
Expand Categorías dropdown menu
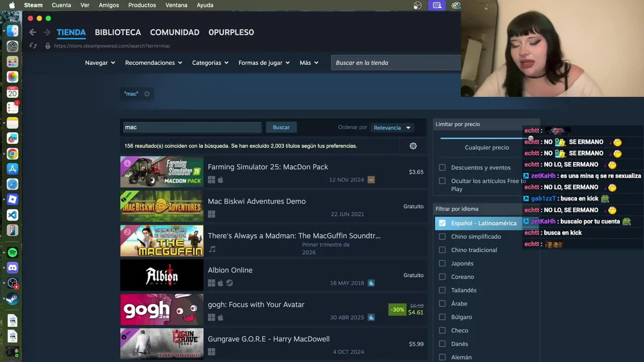pyautogui.click(x=210, y=63)
